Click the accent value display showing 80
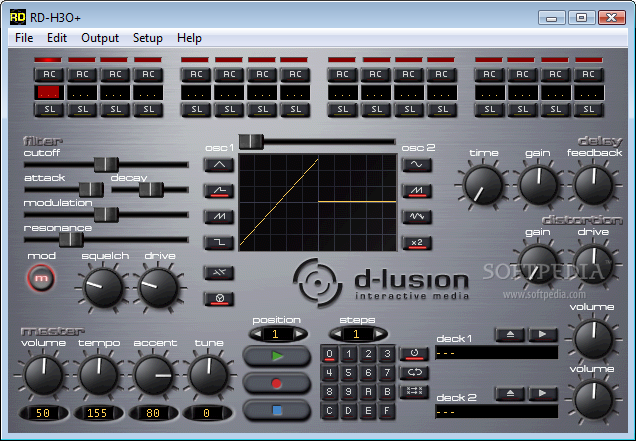Viewport: 636px width, 441px height. coord(153,413)
